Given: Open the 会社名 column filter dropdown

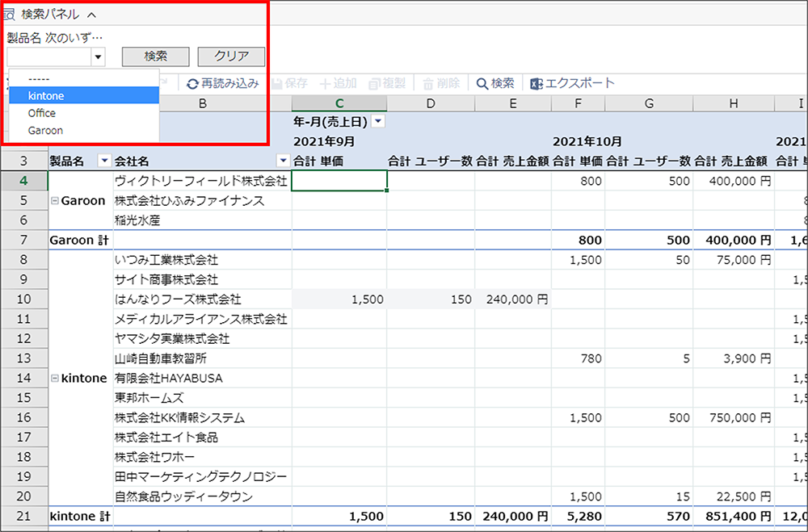Looking at the screenshot, I should click(x=283, y=161).
